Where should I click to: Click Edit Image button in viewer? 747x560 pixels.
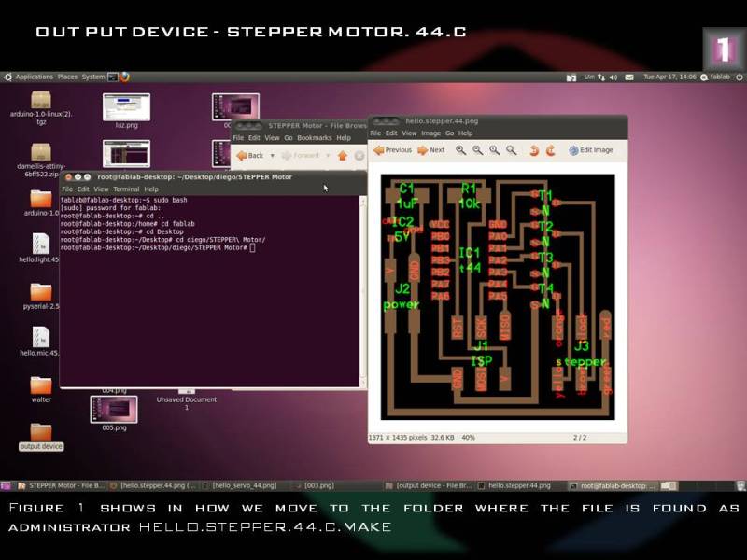591,150
